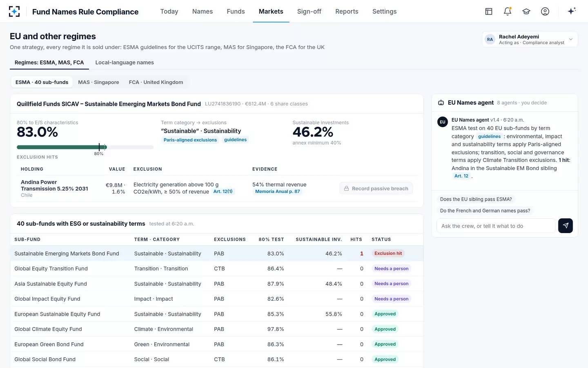
Task: Click Approved badge for European Green Bond Fund
Action: coord(385,344)
